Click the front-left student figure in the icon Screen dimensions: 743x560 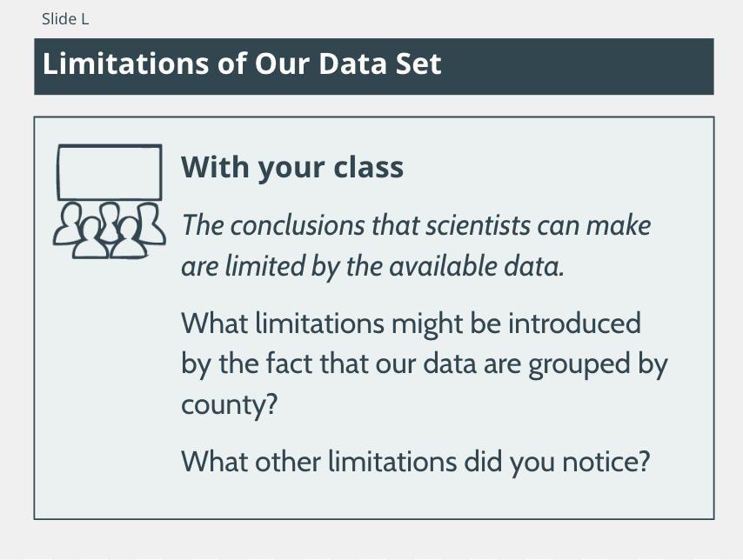tap(90, 238)
